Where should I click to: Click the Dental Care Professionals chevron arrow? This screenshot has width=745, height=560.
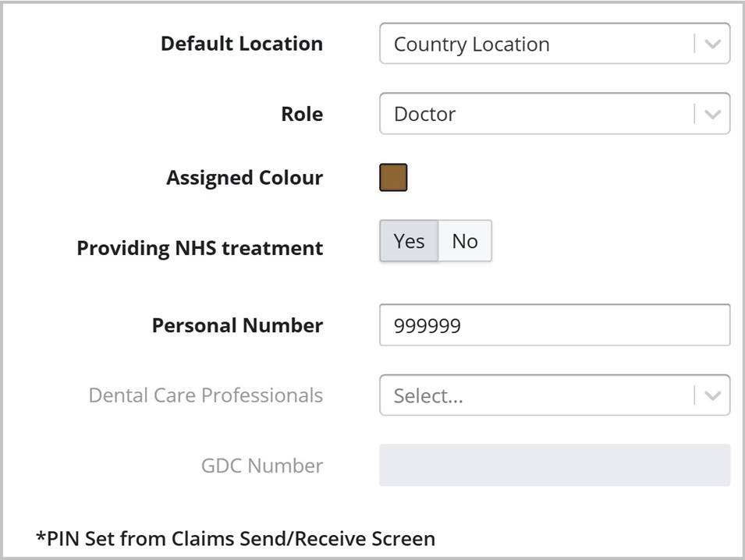tap(712, 395)
